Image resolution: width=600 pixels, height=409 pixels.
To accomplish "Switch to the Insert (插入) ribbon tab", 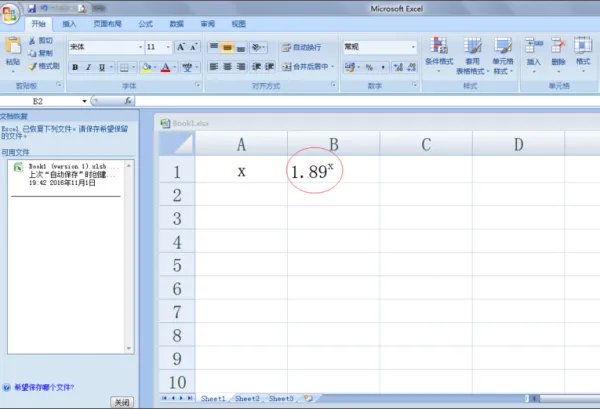I will point(69,22).
